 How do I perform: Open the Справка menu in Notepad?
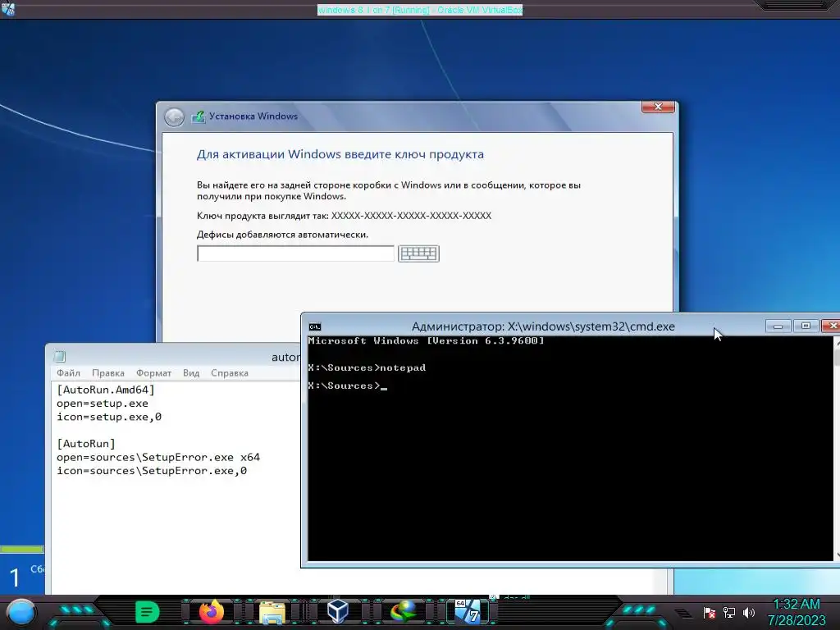click(x=230, y=373)
